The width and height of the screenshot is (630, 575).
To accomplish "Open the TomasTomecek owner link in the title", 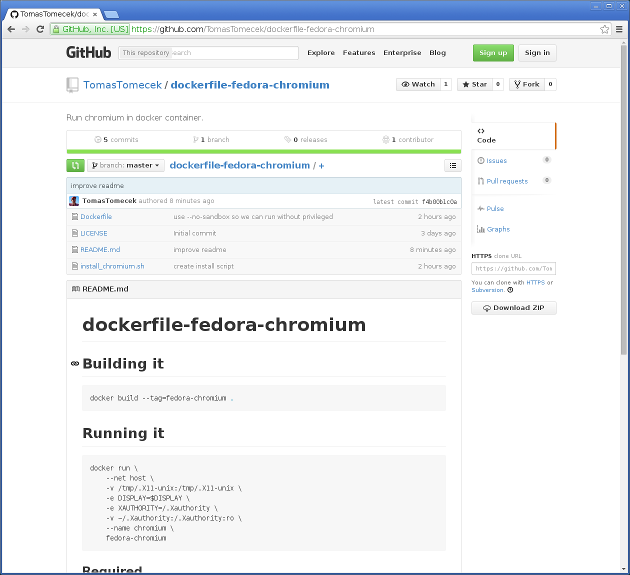I will (x=122, y=85).
